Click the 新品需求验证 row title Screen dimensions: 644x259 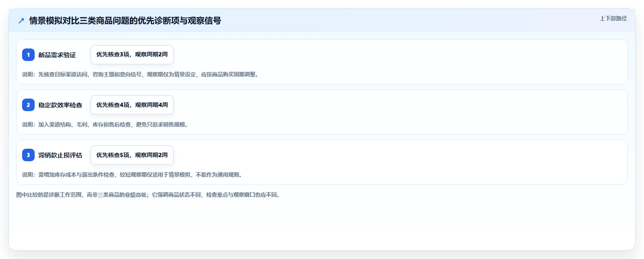[57, 55]
